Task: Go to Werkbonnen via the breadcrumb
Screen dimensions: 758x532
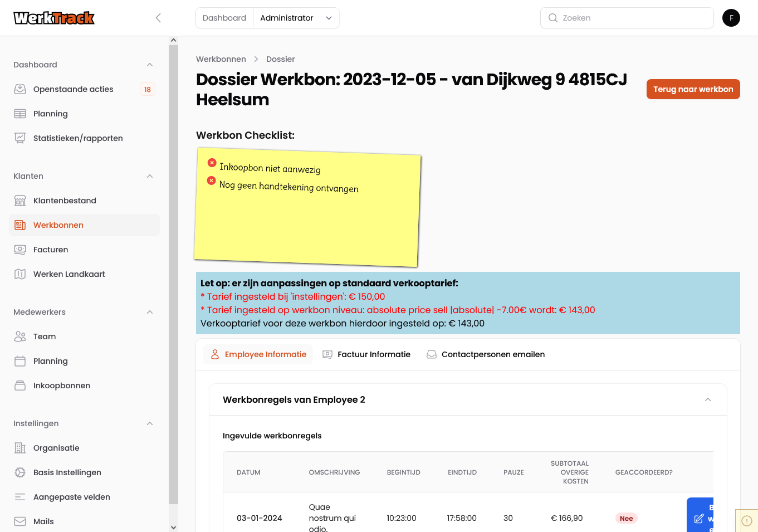Action: coord(221,59)
